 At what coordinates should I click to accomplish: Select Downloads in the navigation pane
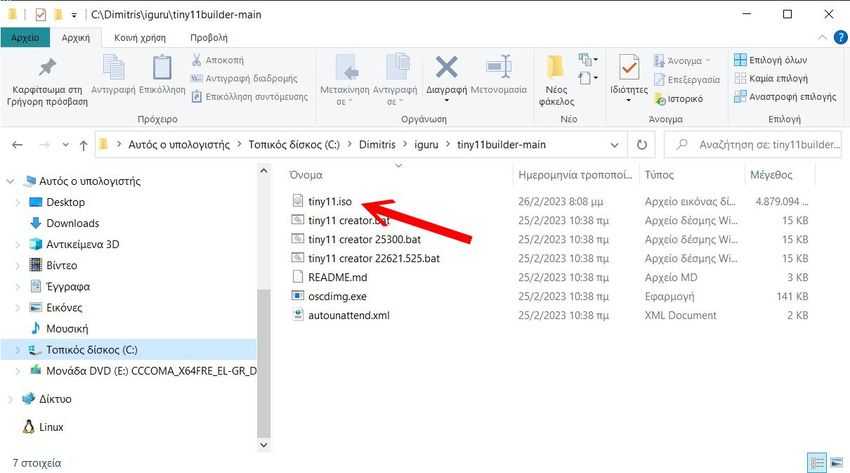(x=73, y=223)
